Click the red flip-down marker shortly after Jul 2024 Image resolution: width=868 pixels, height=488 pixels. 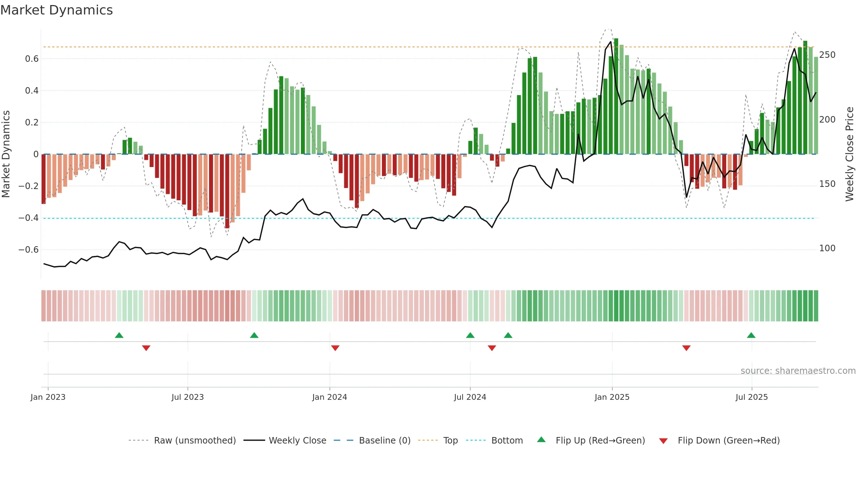point(492,348)
